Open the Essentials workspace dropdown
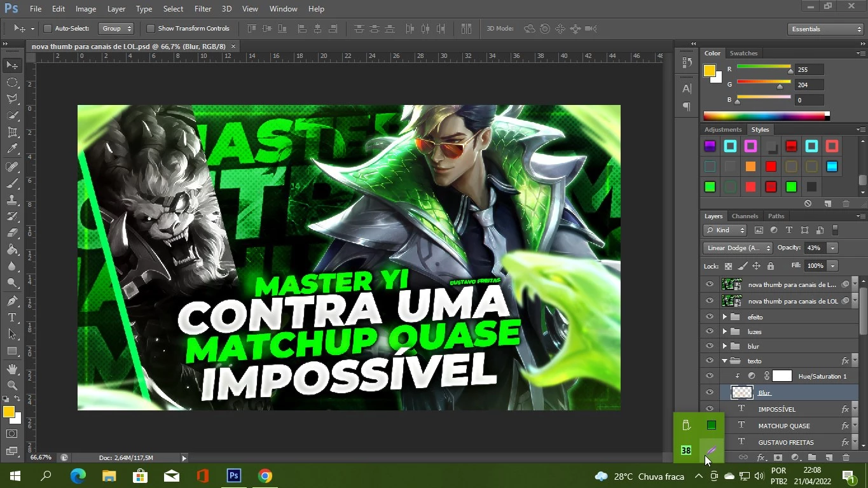This screenshot has height=488, width=868. (825, 29)
